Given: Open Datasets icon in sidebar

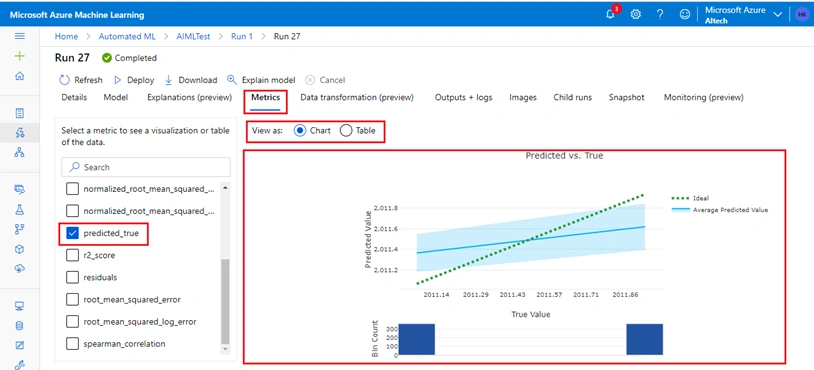Looking at the screenshot, I should point(20,189).
